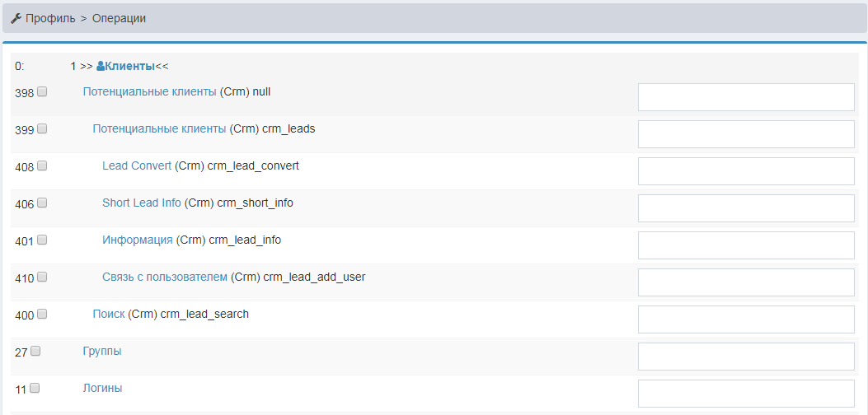
Task: Click the user icon beside Клиенты
Action: [101, 66]
